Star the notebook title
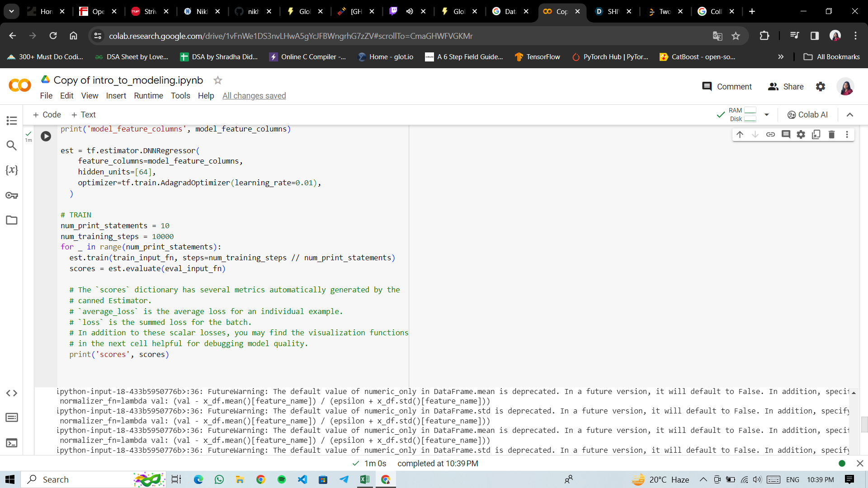The image size is (868, 488). pyautogui.click(x=217, y=80)
